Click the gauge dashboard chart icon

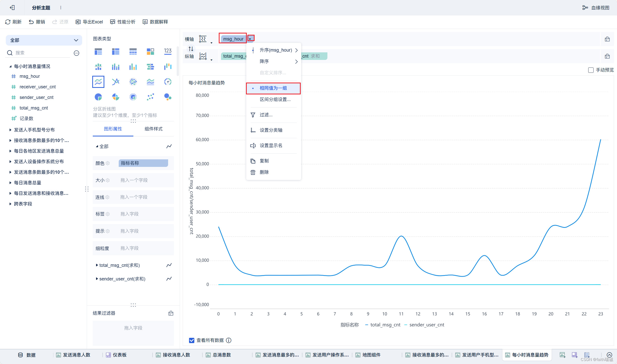168,82
